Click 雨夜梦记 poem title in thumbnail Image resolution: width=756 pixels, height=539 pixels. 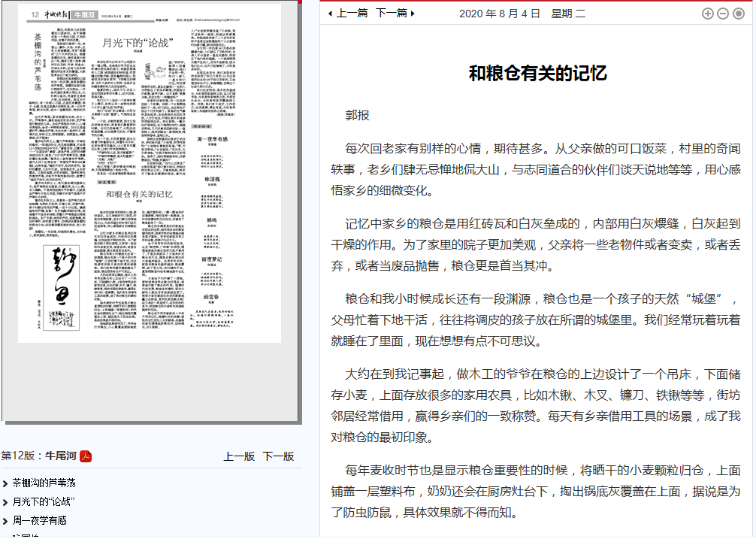(x=212, y=259)
